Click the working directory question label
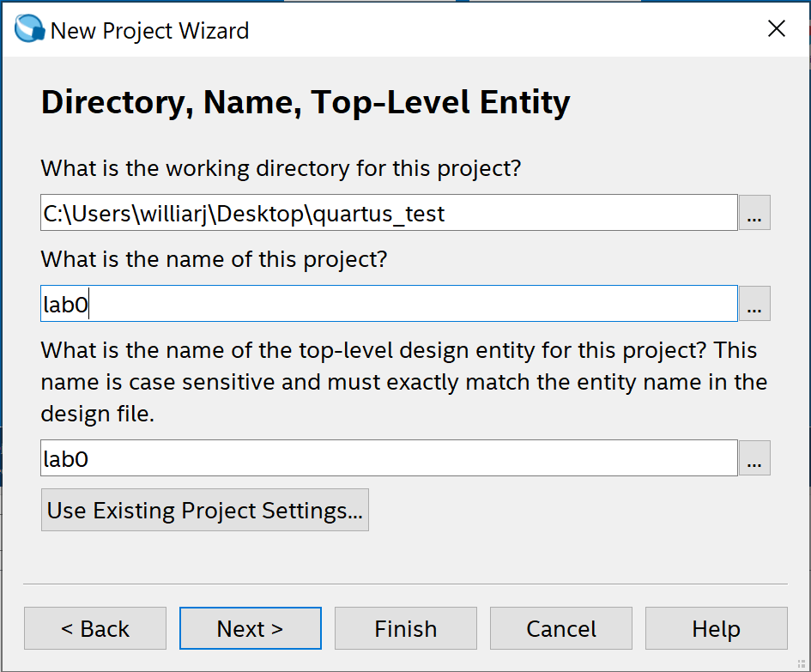Viewport: 811px width, 672px height. [281, 167]
